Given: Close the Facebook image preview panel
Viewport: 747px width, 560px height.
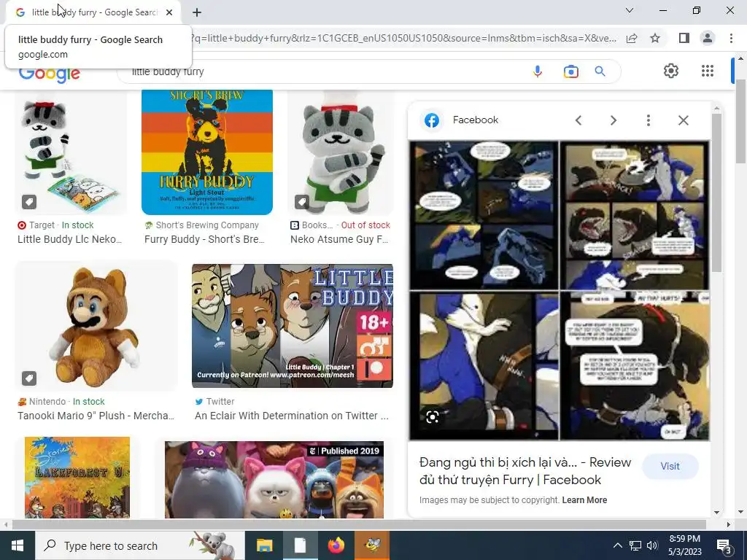Looking at the screenshot, I should pos(683,120).
